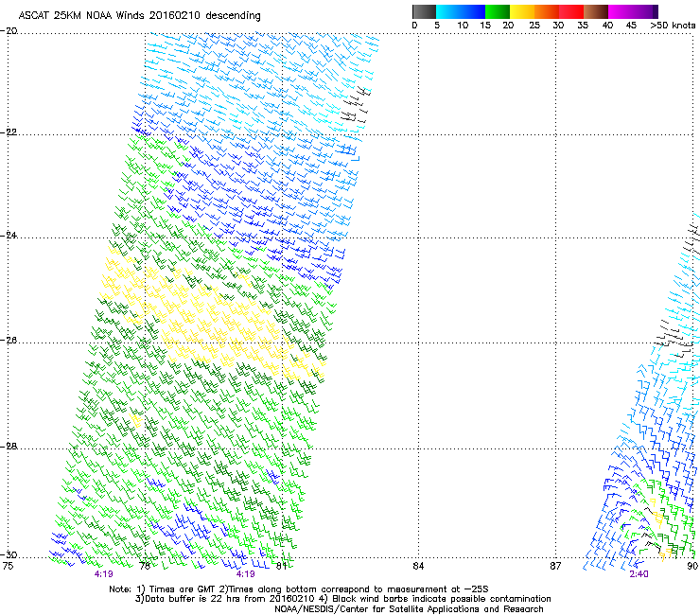Select the orange 25-30 knots legend segment
Viewport: 700px width, 615px height.
[x=547, y=11]
